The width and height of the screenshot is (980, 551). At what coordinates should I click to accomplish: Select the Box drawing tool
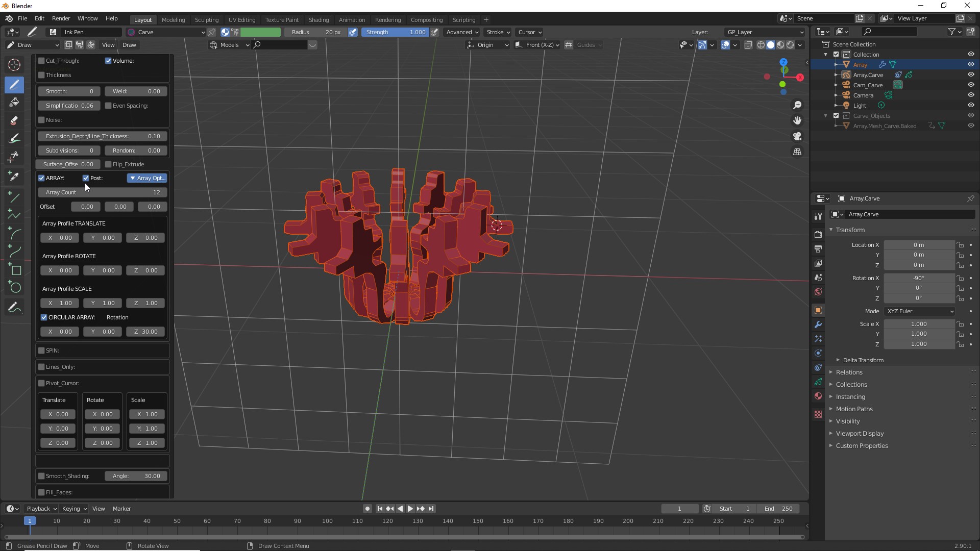15,270
